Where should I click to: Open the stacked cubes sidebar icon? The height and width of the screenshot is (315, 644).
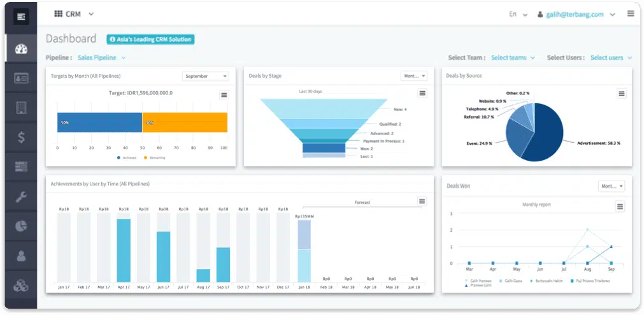click(x=21, y=286)
